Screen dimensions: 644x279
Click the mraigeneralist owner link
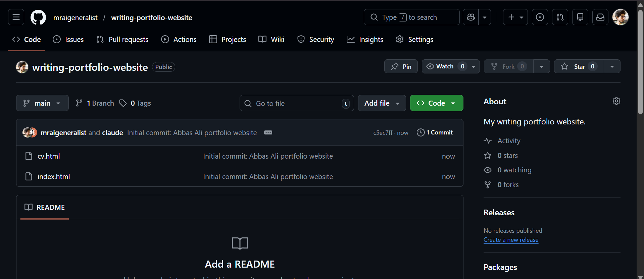click(76, 17)
